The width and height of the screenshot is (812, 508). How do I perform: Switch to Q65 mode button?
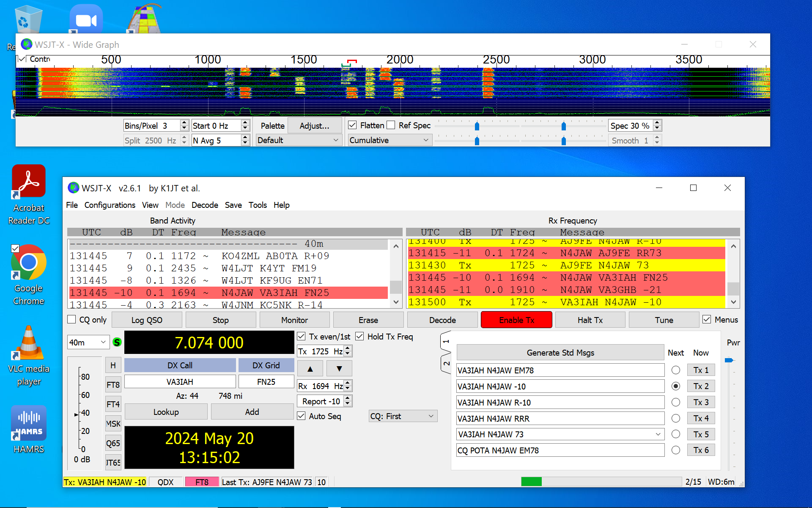pyautogui.click(x=113, y=443)
